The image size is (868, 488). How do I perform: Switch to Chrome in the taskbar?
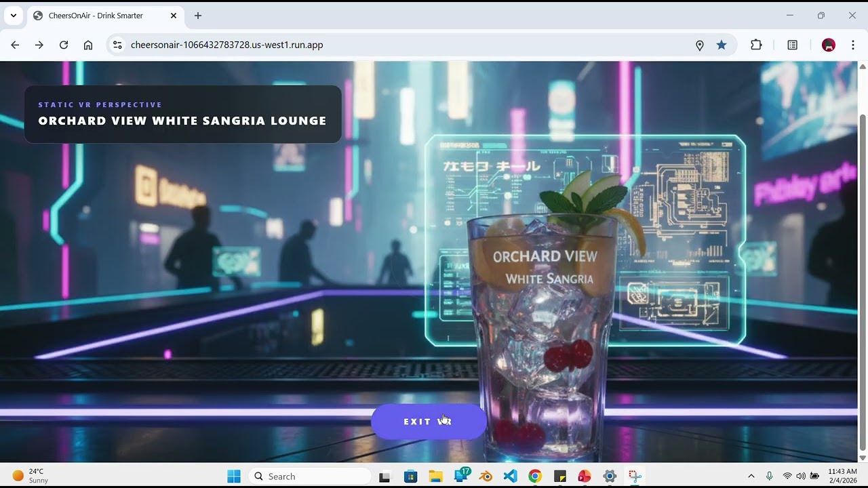535,476
